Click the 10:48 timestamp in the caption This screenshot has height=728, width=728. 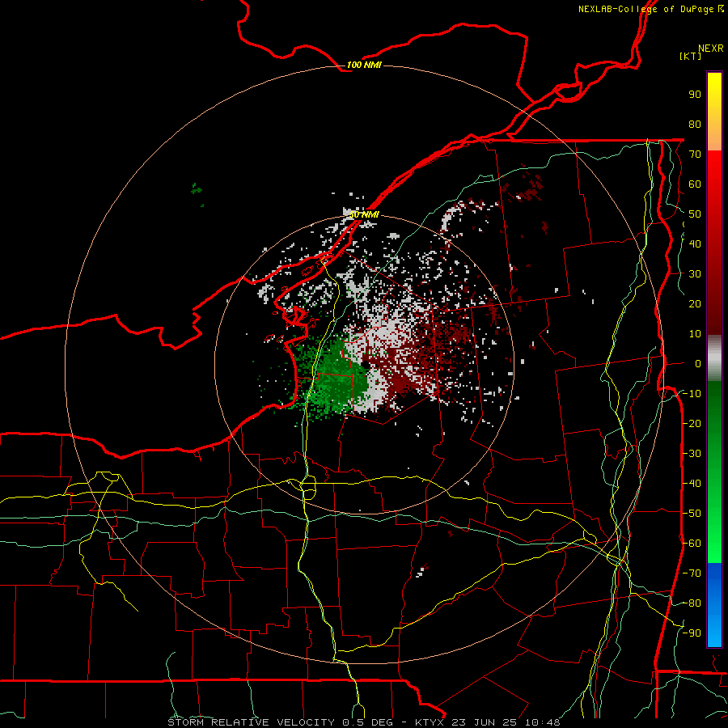543,722
